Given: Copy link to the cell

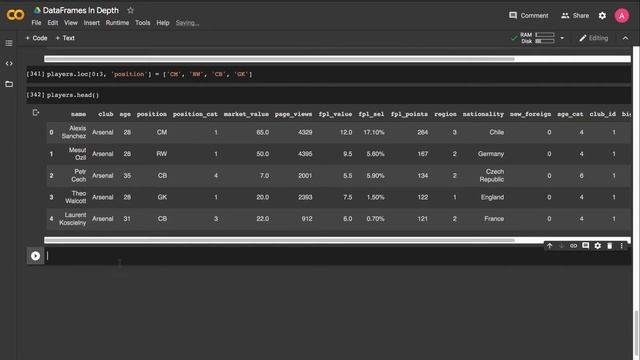Looking at the screenshot, I should tap(573, 246).
